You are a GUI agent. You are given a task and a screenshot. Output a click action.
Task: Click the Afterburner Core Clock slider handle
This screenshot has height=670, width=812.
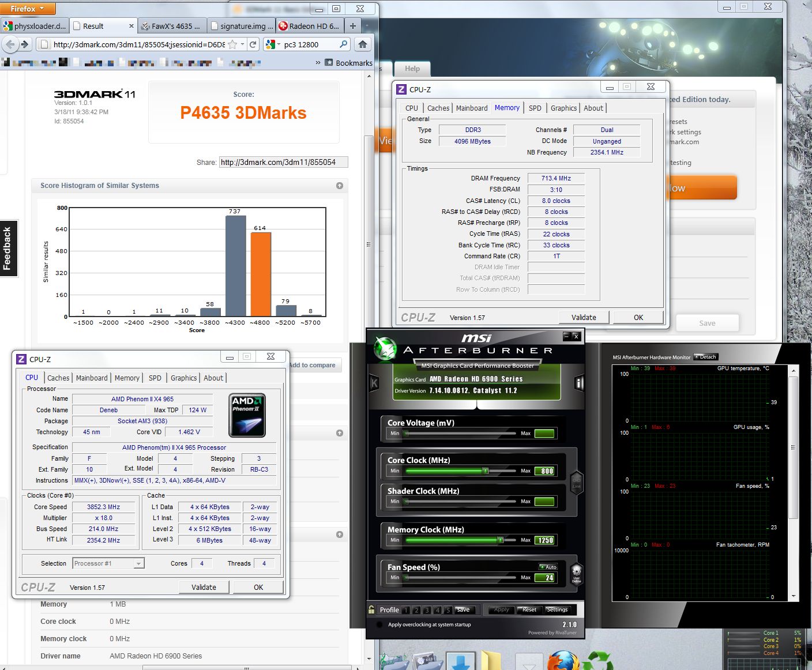486,471
